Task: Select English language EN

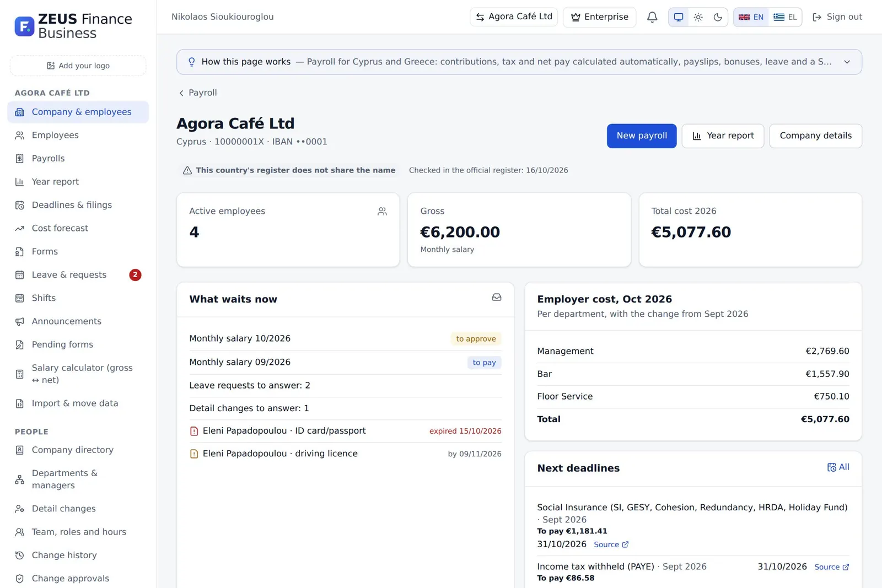Action: (x=751, y=17)
